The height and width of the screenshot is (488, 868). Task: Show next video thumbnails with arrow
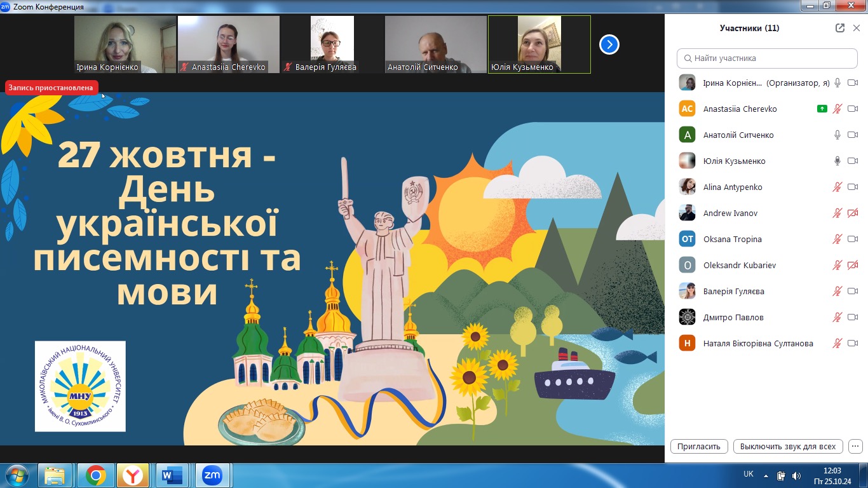coord(609,44)
